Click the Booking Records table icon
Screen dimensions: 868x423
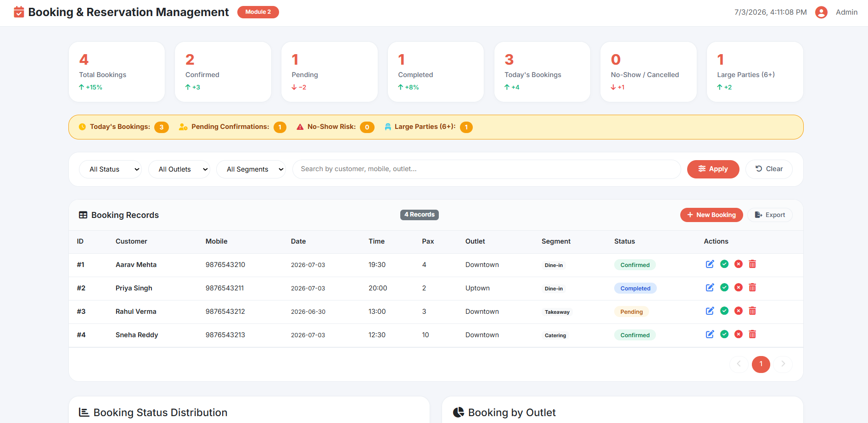pyautogui.click(x=83, y=215)
